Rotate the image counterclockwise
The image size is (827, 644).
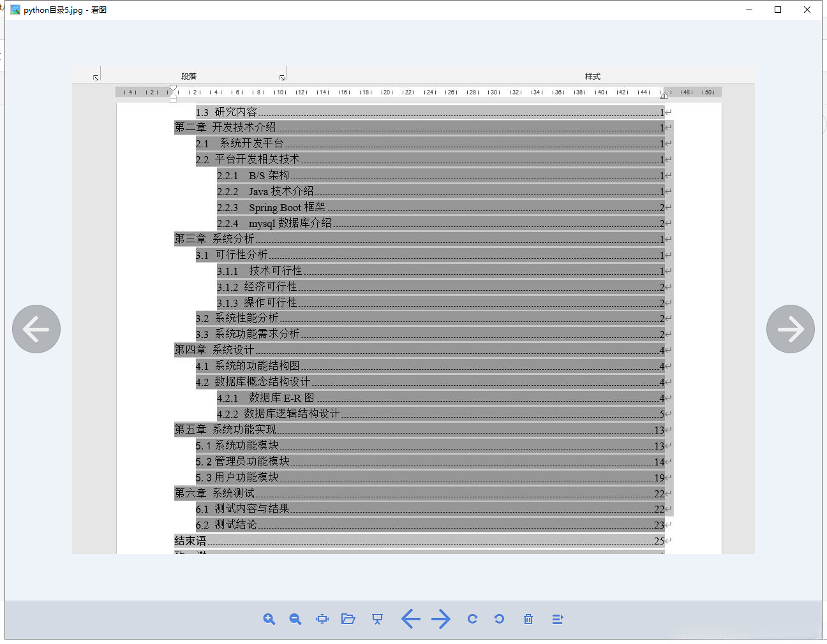point(499,619)
